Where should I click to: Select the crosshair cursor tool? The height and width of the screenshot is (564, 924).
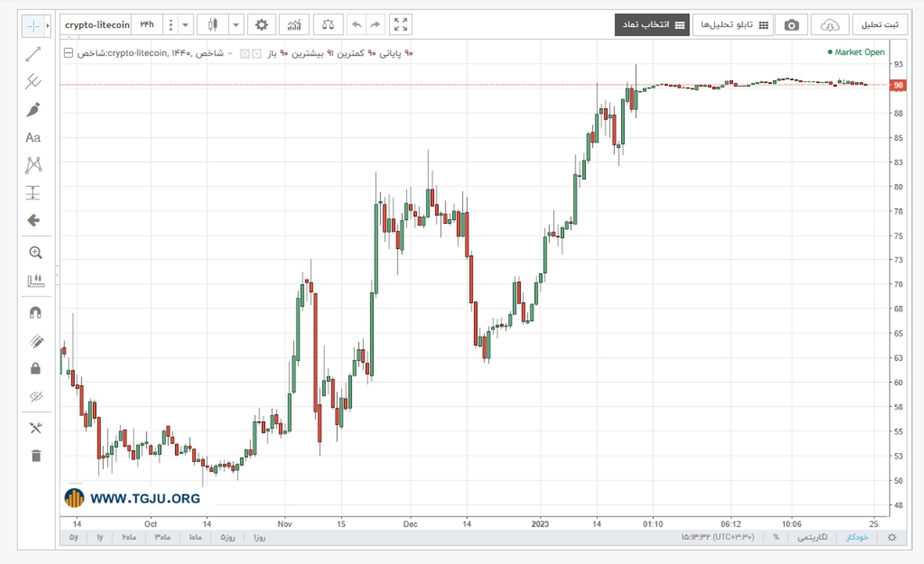click(x=33, y=26)
